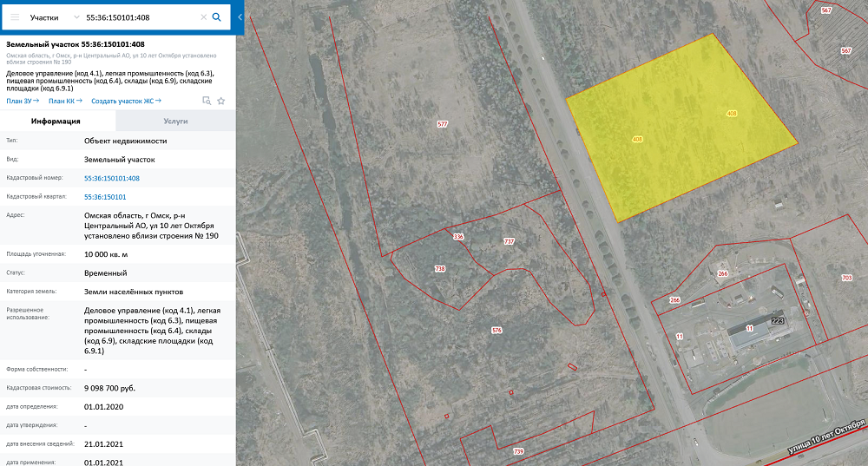Add parcel to favorites with star icon
Screen dimensions: 868x466
click(x=221, y=101)
